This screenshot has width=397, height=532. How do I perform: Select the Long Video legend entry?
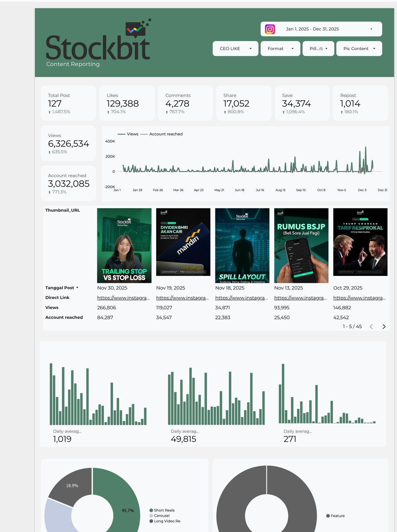click(165, 521)
